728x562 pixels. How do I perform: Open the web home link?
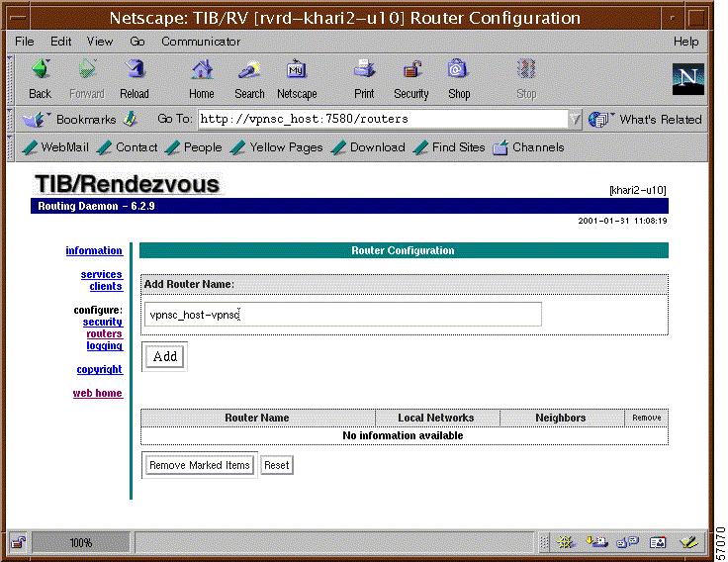pos(98,393)
